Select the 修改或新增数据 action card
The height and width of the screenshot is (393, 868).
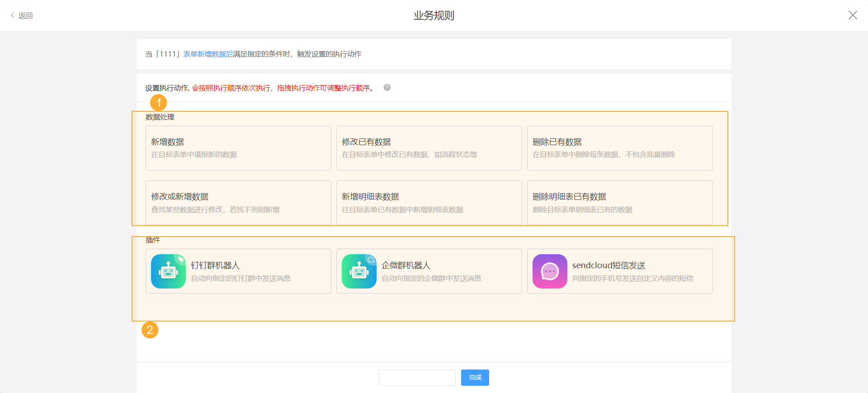tap(238, 203)
